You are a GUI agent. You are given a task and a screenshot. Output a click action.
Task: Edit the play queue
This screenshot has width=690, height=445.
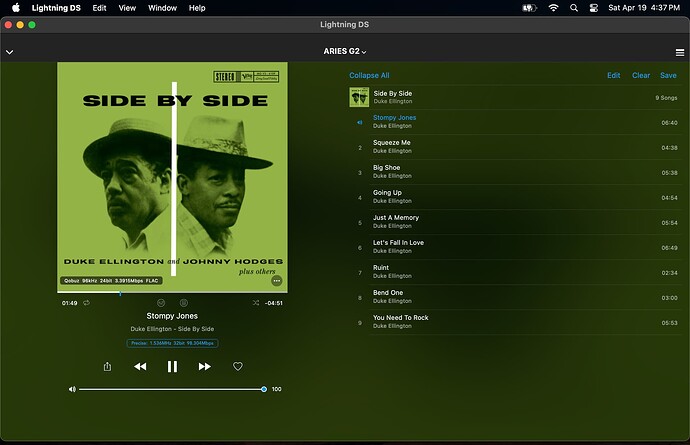click(613, 75)
